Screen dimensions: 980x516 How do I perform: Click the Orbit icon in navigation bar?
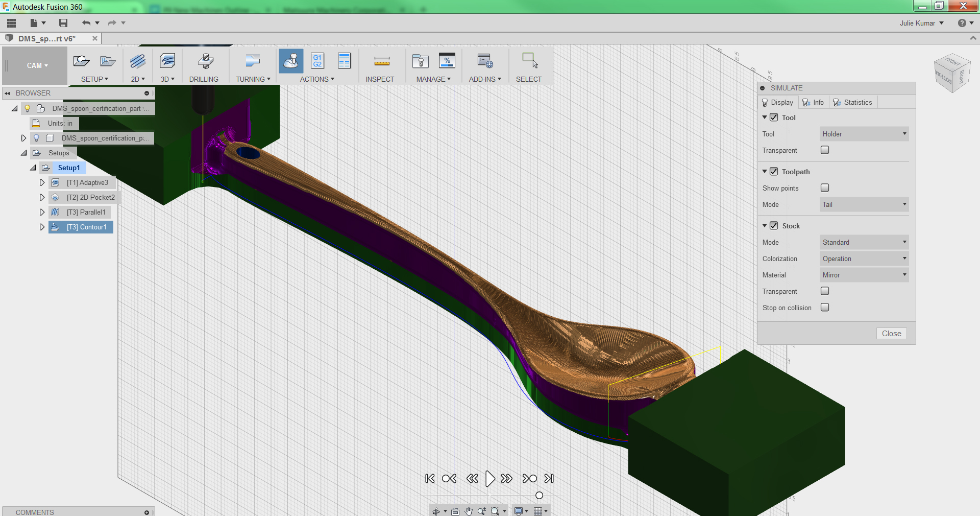(x=435, y=511)
